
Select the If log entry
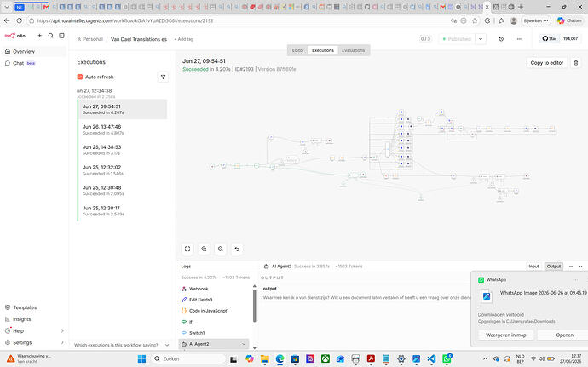pyautogui.click(x=214, y=322)
